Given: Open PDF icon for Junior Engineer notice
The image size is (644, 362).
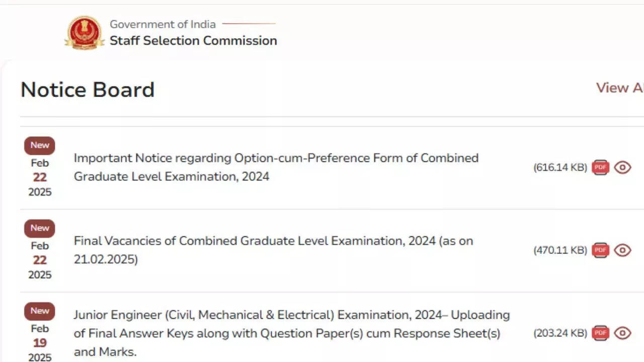Looking at the screenshot, I should pos(600,333).
